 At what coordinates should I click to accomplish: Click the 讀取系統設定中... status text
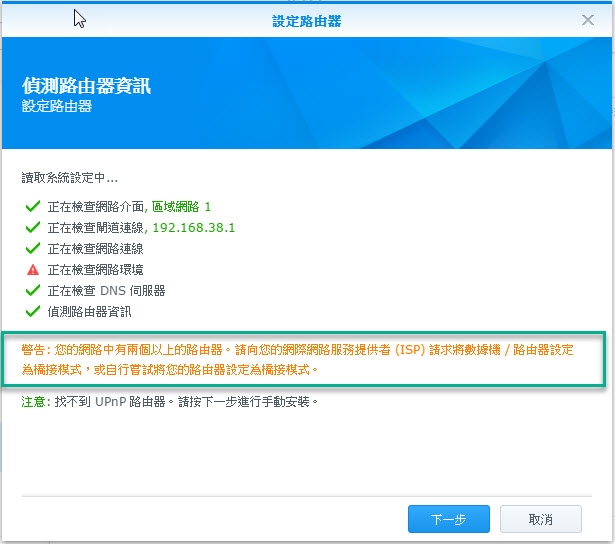(x=69, y=178)
